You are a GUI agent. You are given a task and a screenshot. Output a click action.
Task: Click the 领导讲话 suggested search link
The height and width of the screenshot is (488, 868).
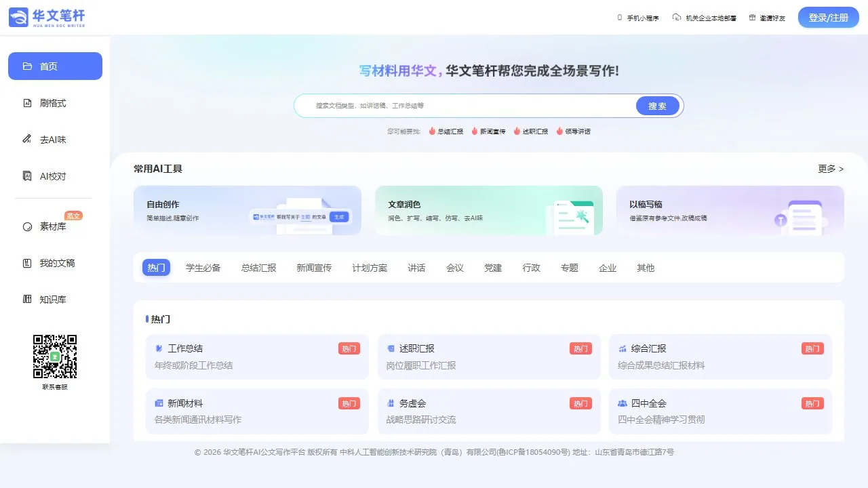pos(574,131)
